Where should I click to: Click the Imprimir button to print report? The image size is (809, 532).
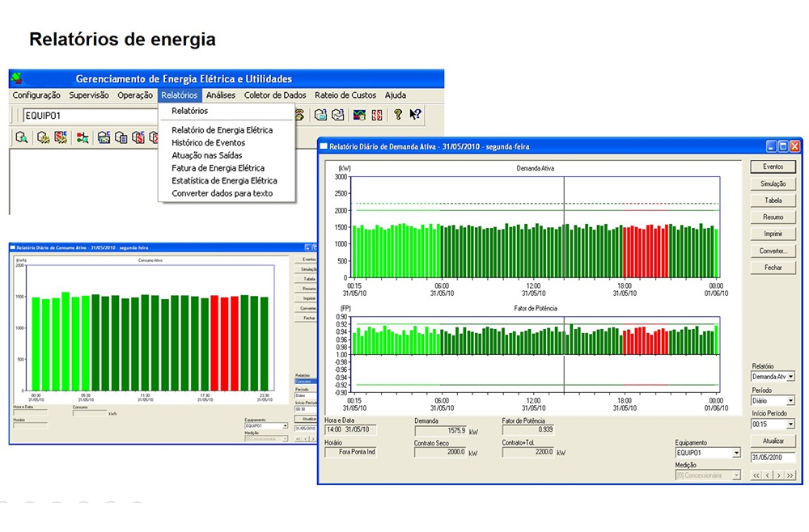tap(773, 234)
